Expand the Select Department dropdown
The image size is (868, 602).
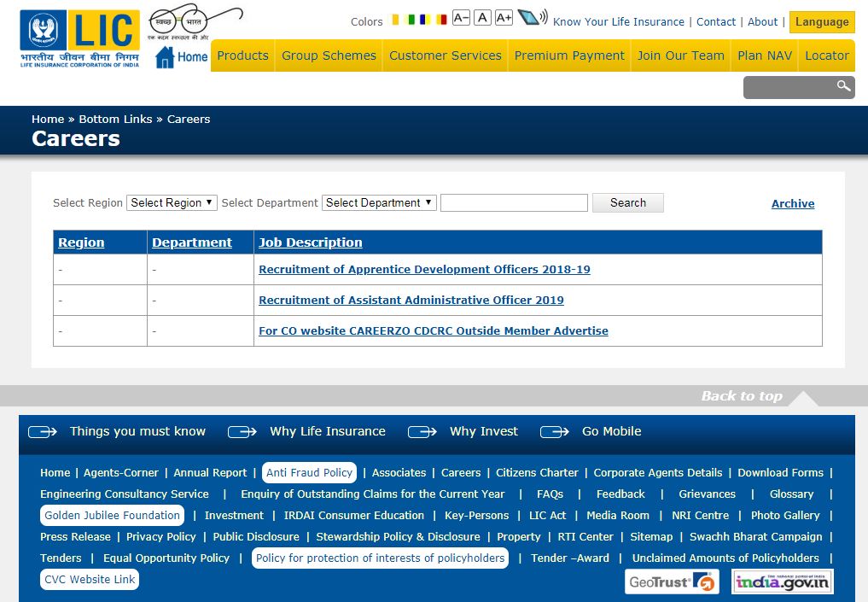[x=379, y=202]
